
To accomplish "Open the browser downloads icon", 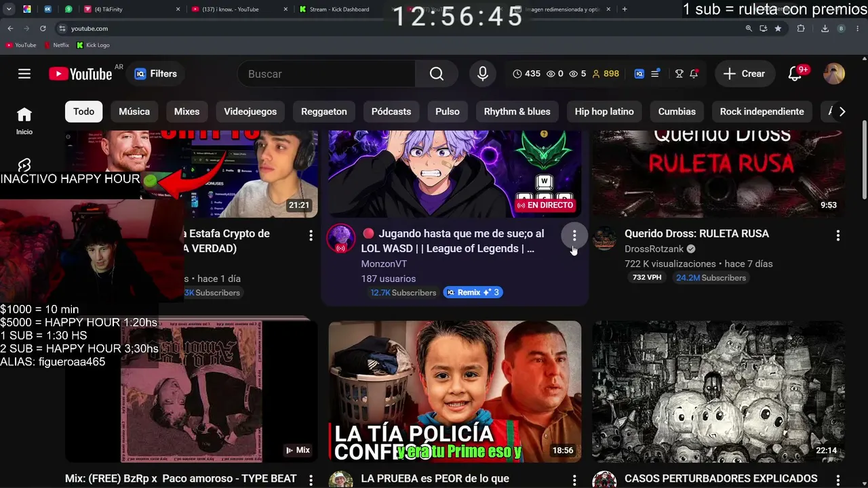I will 825,28.
